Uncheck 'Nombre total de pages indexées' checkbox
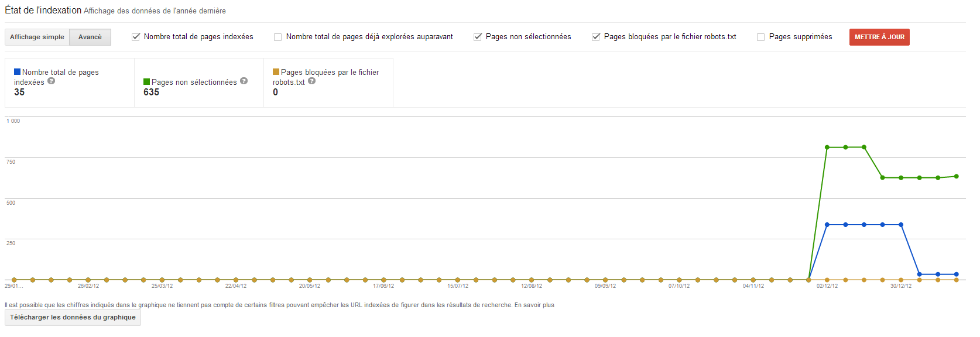Viewport: 980px width, 337px height. [136, 37]
